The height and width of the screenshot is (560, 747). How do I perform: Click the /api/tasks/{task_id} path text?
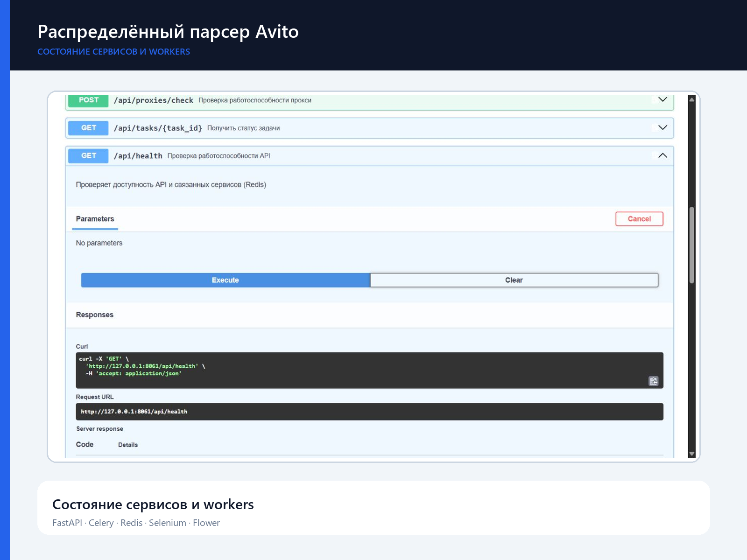tap(158, 128)
